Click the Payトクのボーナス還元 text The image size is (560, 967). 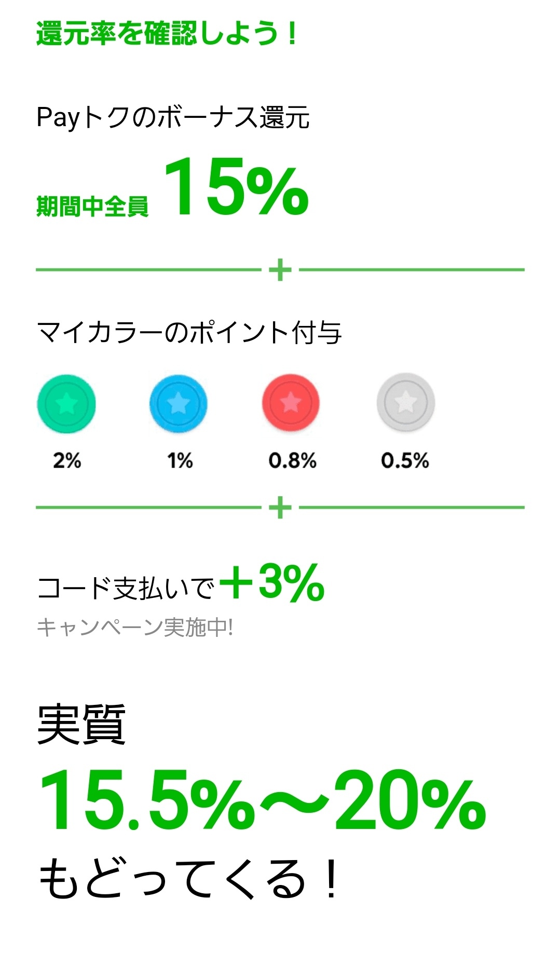pos(173,117)
